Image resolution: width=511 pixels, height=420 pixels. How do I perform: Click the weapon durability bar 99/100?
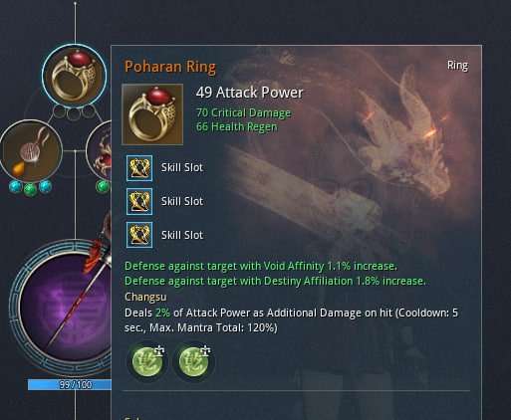click(70, 385)
